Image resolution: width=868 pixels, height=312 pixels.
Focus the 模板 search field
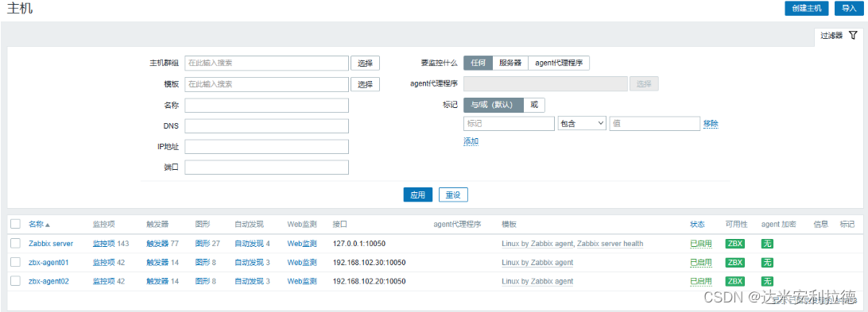click(266, 84)
